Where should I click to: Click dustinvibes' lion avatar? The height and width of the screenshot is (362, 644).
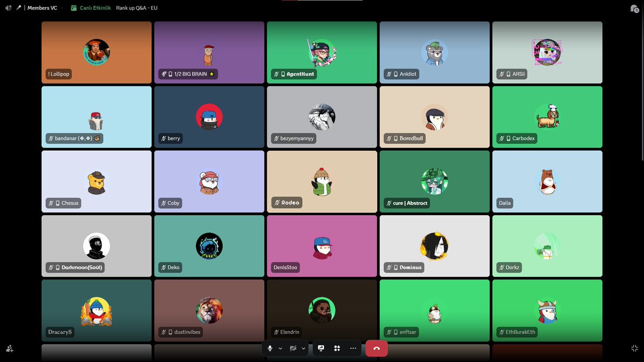coord(209,311)
